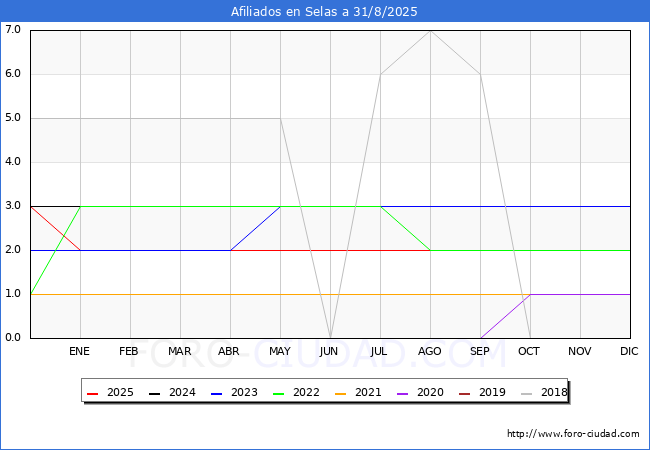The width and height of the screenshot is (650, 450).
Task: Click the 7.0 y-axis label
Action: click(x=13, y=29)
